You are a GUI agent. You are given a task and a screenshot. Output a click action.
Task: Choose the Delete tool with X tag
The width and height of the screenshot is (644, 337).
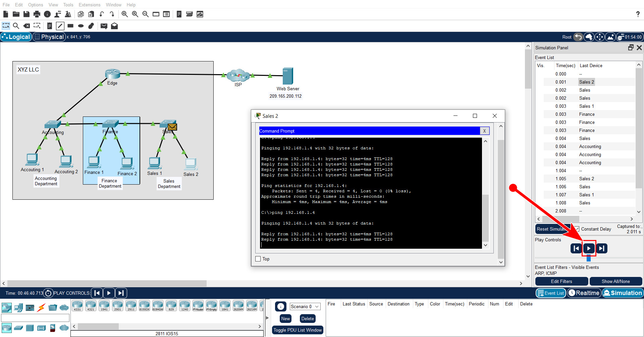point(26,26)
